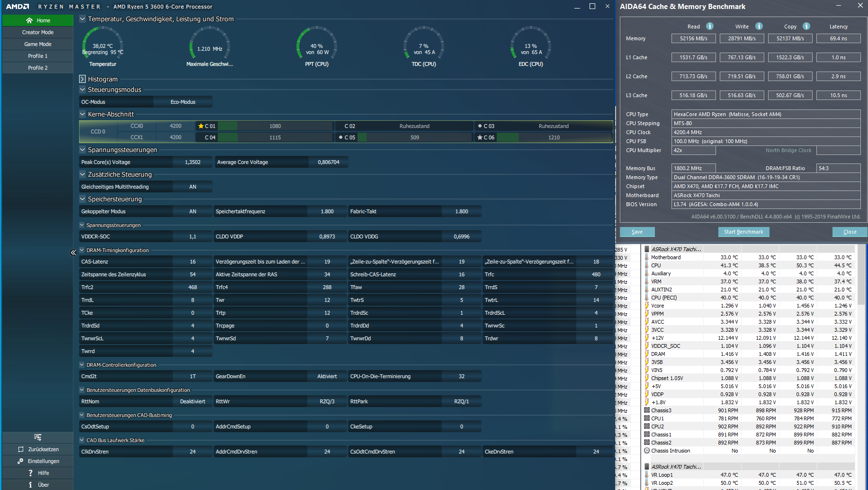The image size is (868, 490).
Task: Collapse the DRAM-Controllerkonfiguration subsection
Action: tap(82, 365)
